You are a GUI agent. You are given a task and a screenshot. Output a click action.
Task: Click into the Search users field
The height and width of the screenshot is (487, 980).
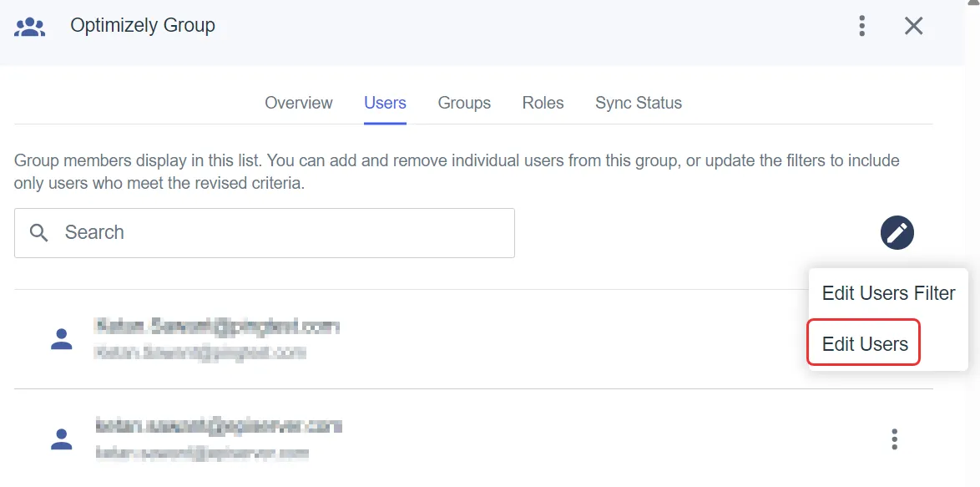(265, 232)
